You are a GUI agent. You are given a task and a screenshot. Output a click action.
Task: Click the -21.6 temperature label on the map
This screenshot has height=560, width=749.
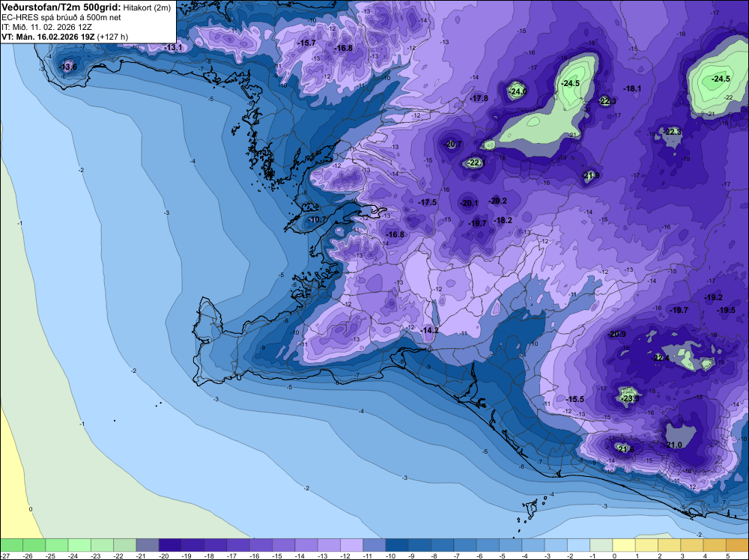[625, 449]
